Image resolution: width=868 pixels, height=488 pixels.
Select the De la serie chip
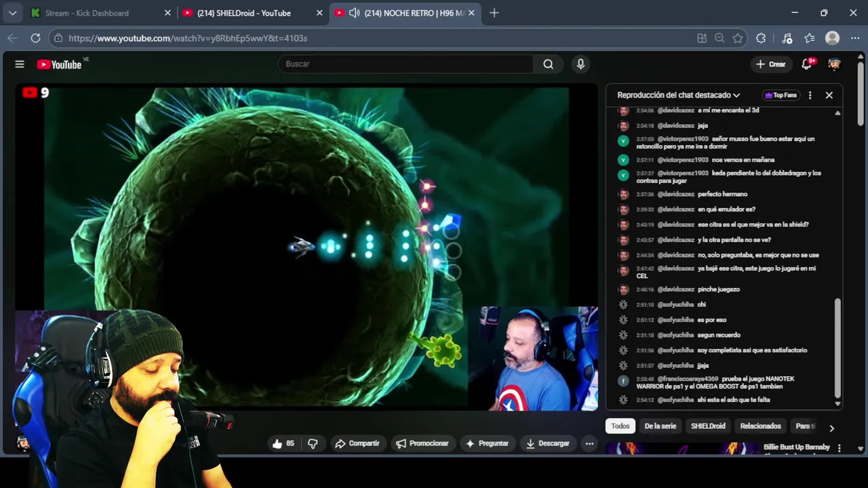(x=660, y=426)
